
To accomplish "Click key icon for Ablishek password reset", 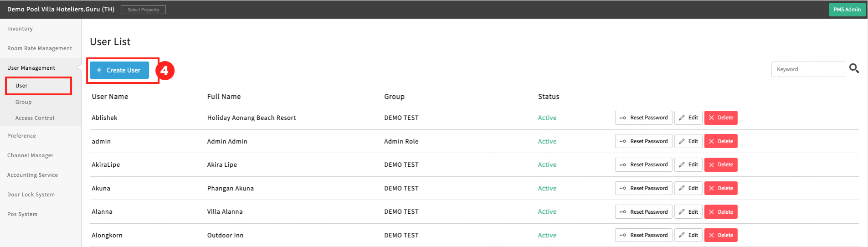I will pyautogui.click(x=623, y=118).
